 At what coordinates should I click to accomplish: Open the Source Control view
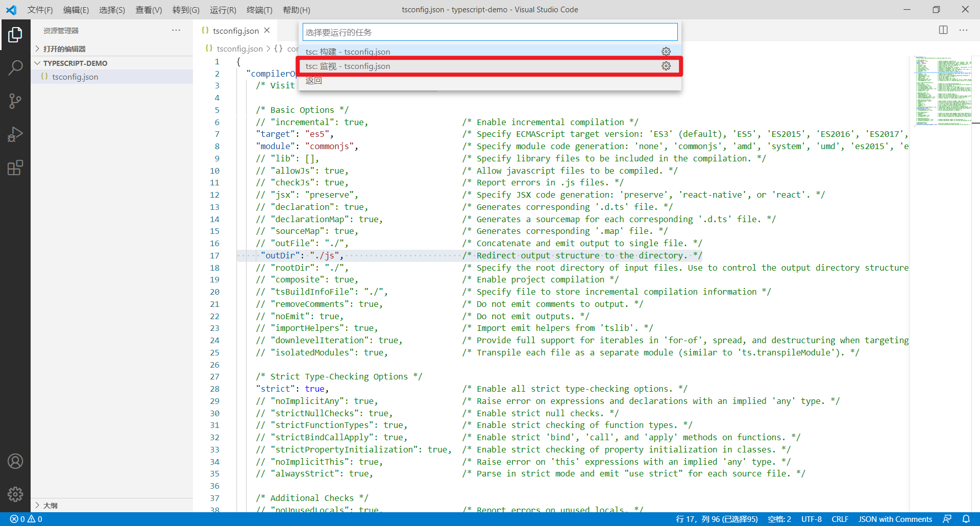(15, 101)
